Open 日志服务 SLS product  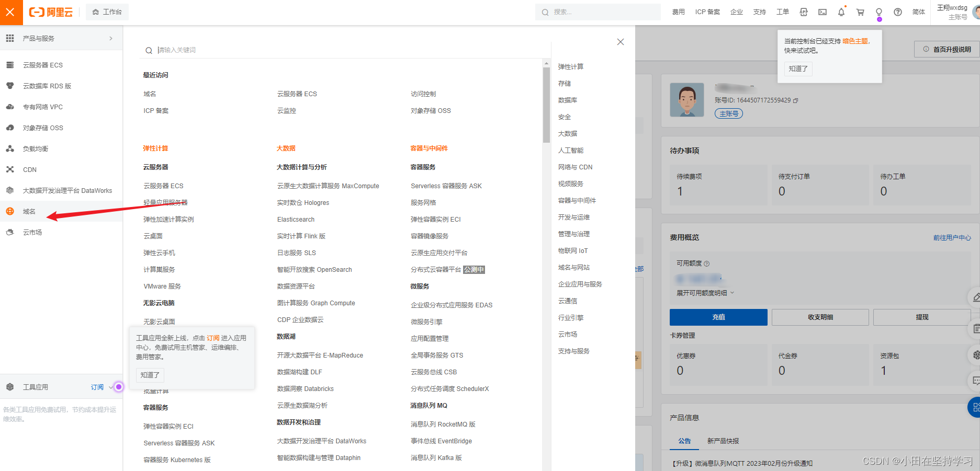tap(297, 253)
